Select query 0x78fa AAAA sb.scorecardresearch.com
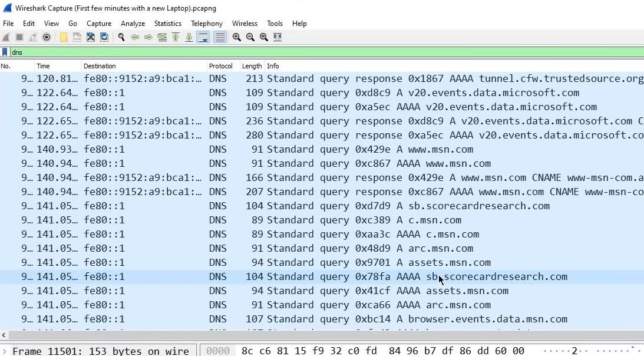Image resolution: width=644 pixels, height=356 pixels. click(322, 276)
